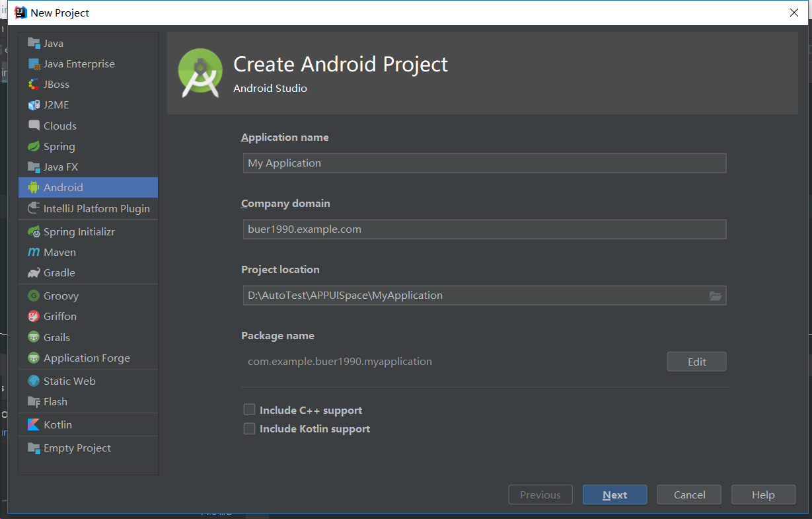Open the project location folder browser
Screen dimensions: 812x519
click(716, 296)
